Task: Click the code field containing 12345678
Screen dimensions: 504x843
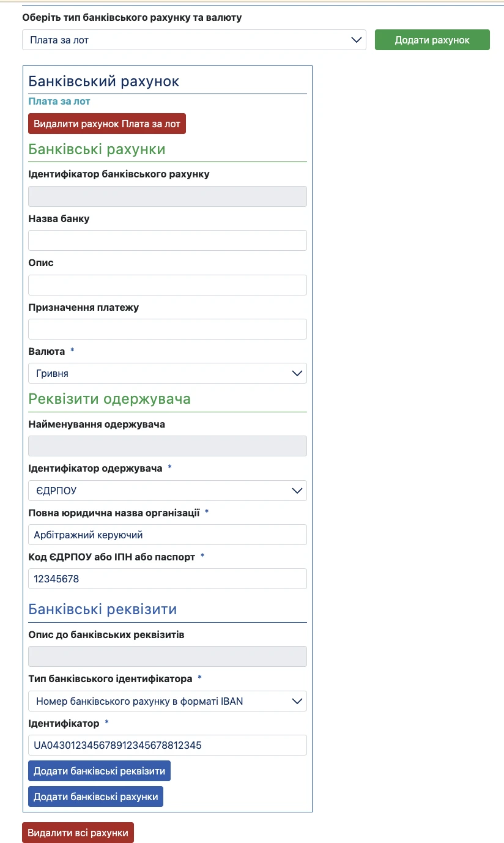Action: pyautogui.click(x=168, y=579)
